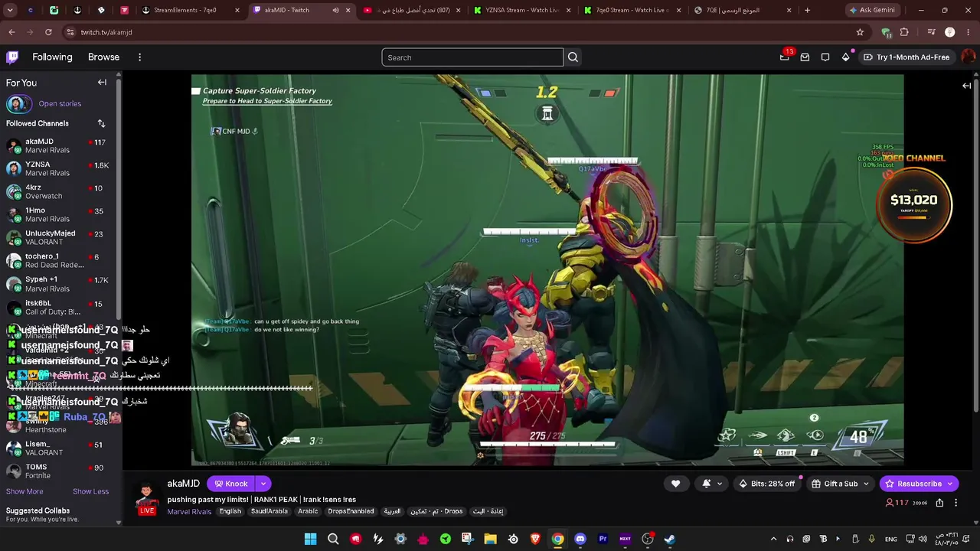The height and width of the screenshot is (551, 980).
Task: Switch to StreamElements - 7qe0 tab
Action: [191, 11]
